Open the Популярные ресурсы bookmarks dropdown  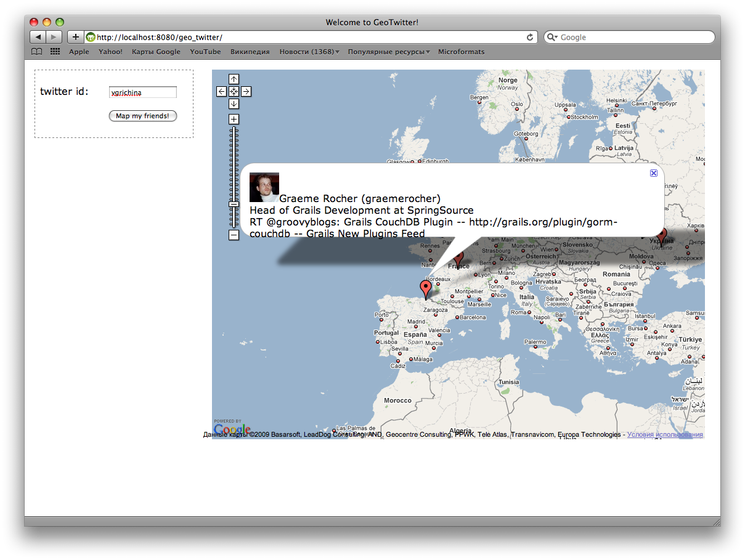[389, 52]
